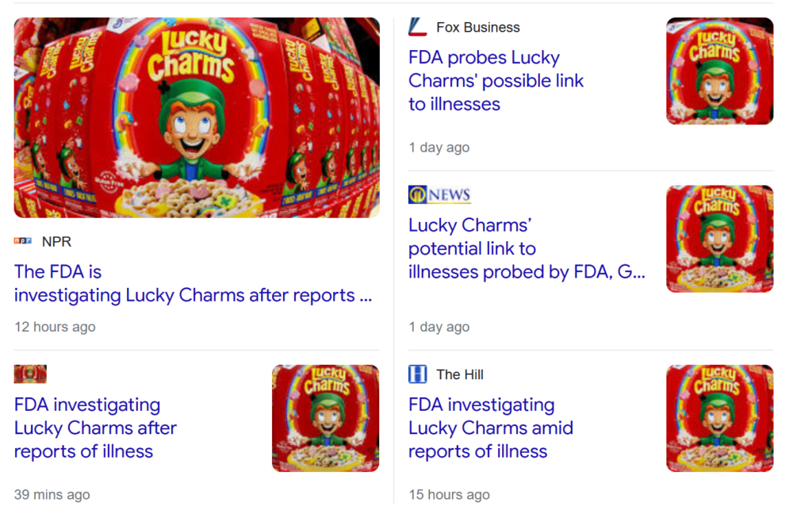The image size is (812, 518).
Task: Click The Hill source name
Action: coord(459,374)
